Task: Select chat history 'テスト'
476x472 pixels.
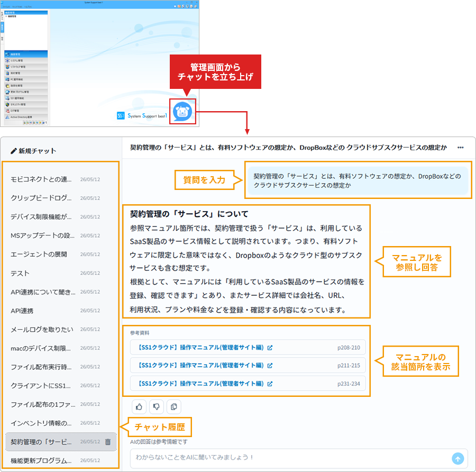Action: point(60,273)
